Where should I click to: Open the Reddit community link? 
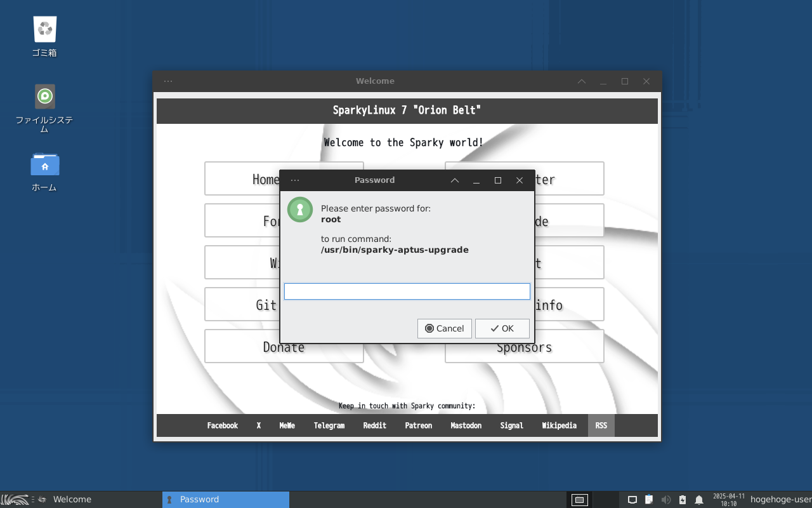pos(375,425)
